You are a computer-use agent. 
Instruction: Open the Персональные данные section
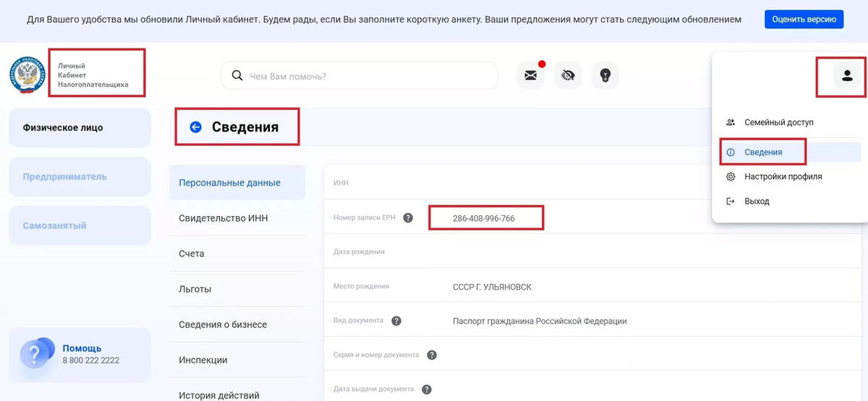[x=238, y=183]
